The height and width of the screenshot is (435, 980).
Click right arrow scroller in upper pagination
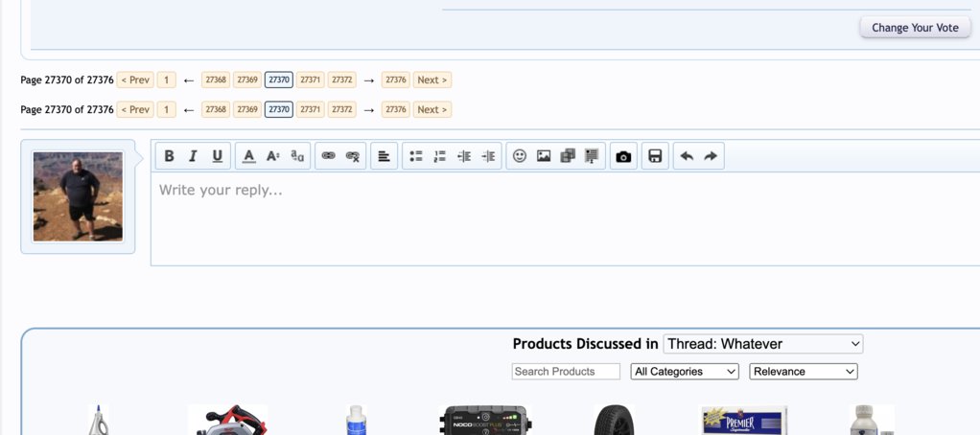369,80
